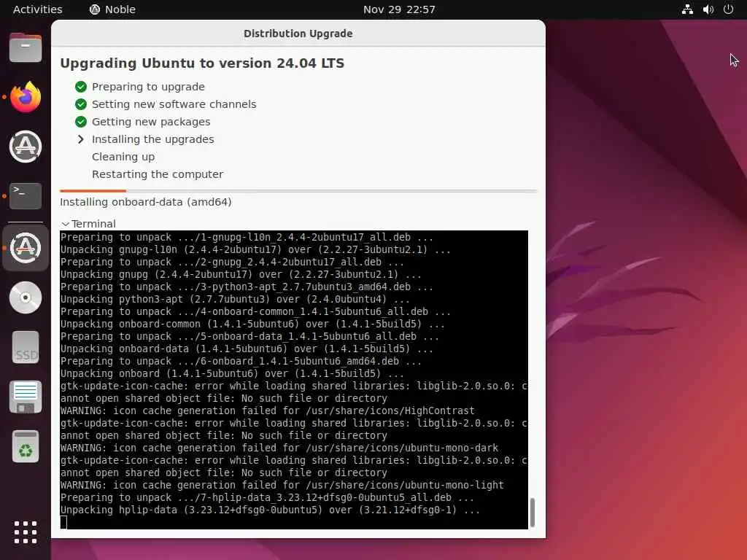747x560 pixels.
Task: Click the terminal output scrollbar
Action: pos(532,513)
